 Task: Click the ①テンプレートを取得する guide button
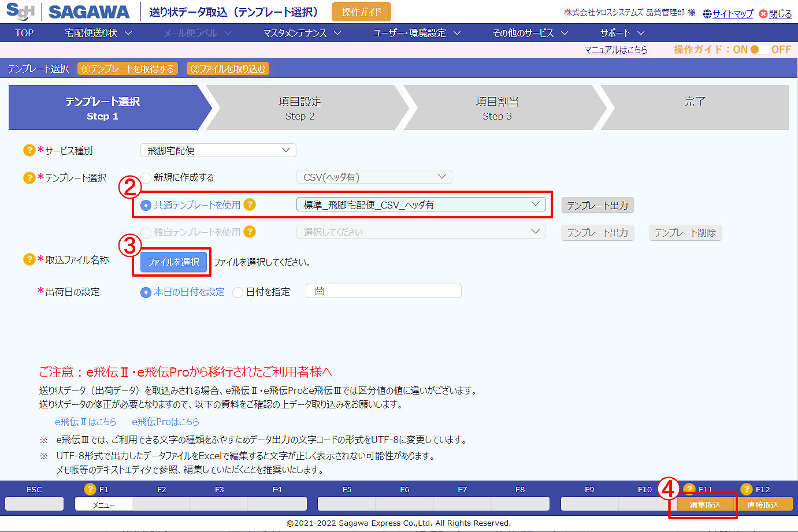(x=128, y=69)
